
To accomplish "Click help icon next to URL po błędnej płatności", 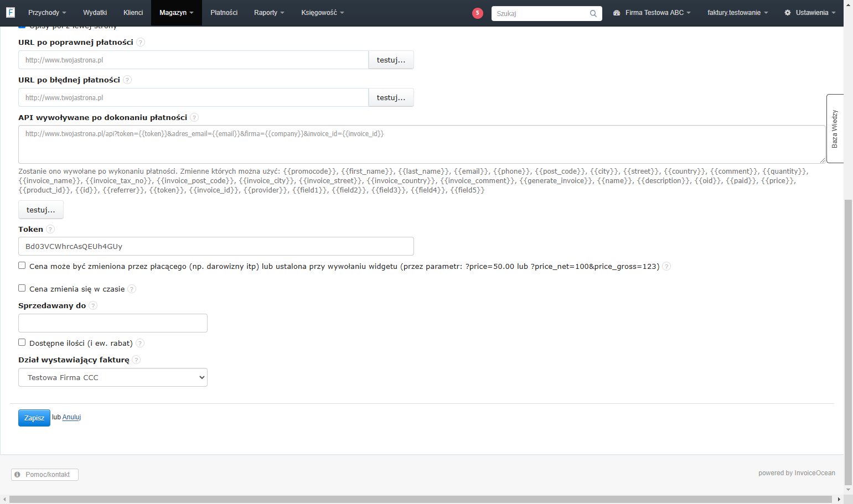I will (127, 80).
